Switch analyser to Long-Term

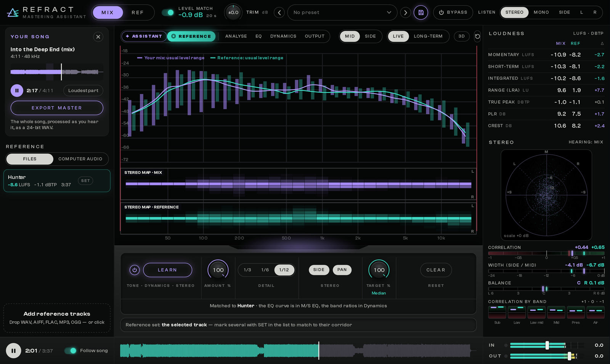pos(428,36)
